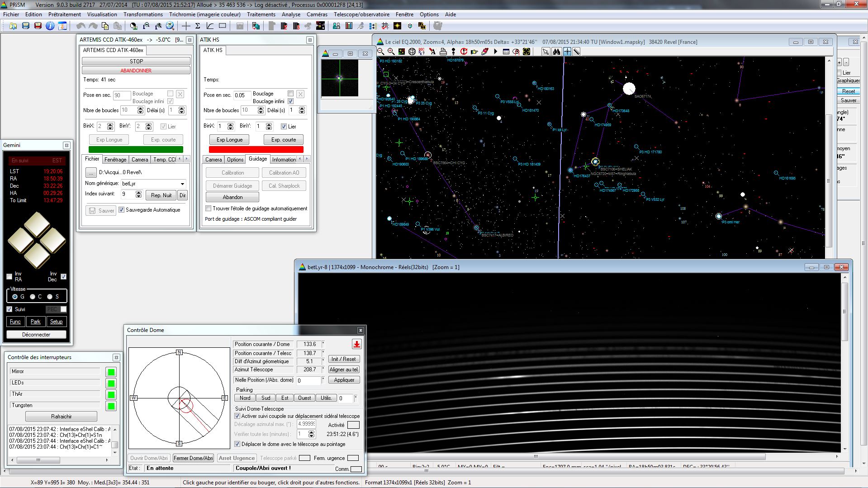
Task: Click the globe icon in sky map toolbar
Action: tap(412, 52)
